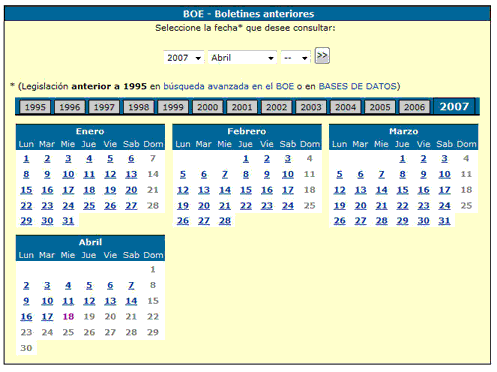Screen dimensions: 497x372
Task: Switch to the 2000 year tab
Action: click(x=208, y=107)
